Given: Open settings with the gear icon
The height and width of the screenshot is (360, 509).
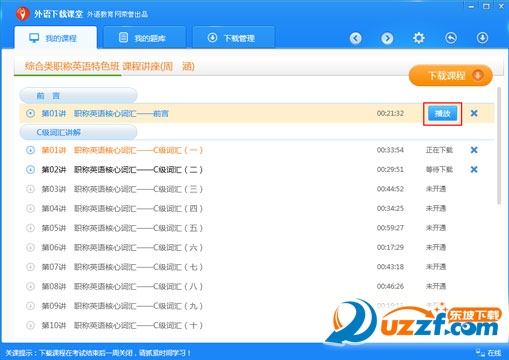Looking at the screenshot, I should point(419,38).
